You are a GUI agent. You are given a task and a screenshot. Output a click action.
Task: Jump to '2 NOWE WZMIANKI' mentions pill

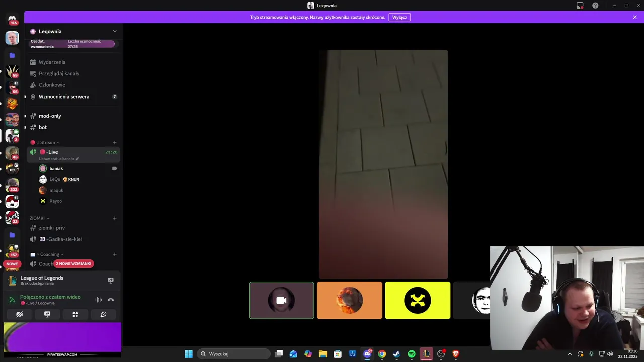coord(73,264)
